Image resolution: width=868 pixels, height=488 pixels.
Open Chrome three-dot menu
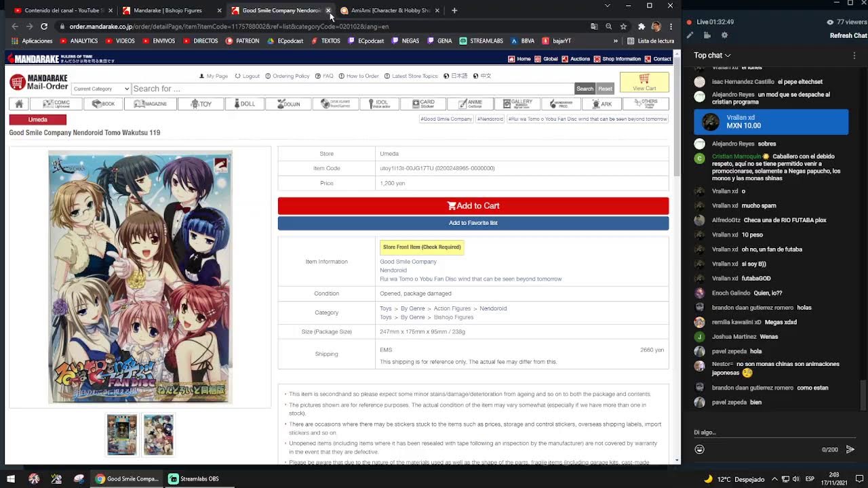pyautogui.click(x=671, y=26)
